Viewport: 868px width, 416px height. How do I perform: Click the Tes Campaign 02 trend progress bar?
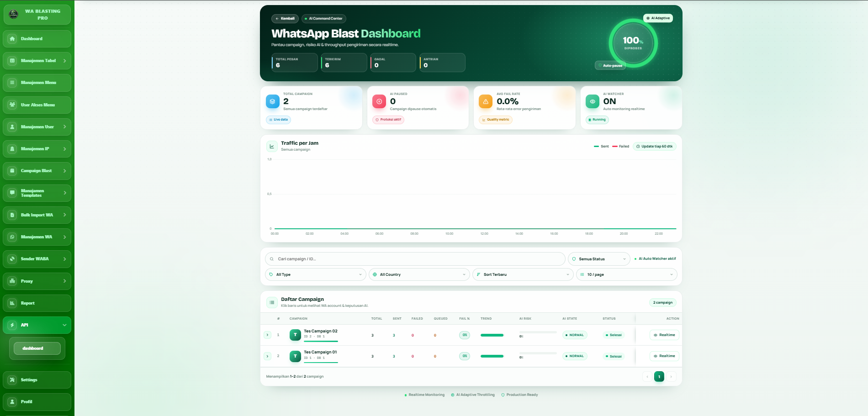492,335
